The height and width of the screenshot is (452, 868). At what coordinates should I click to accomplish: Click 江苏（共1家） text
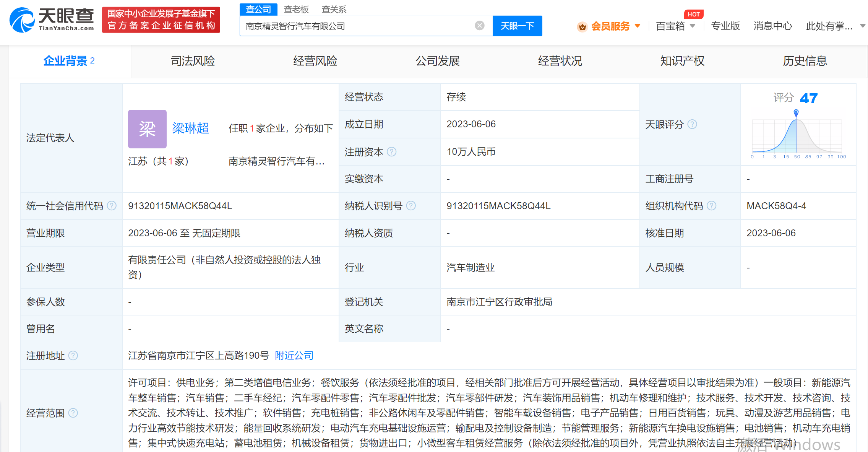[158, 161]
